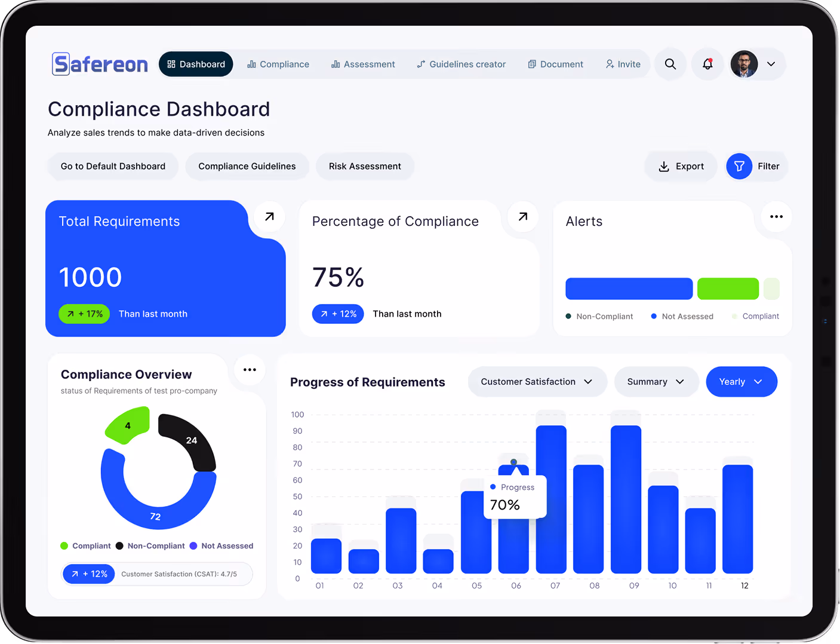Expand the profile menu chevron

click(x=771, y=64)
